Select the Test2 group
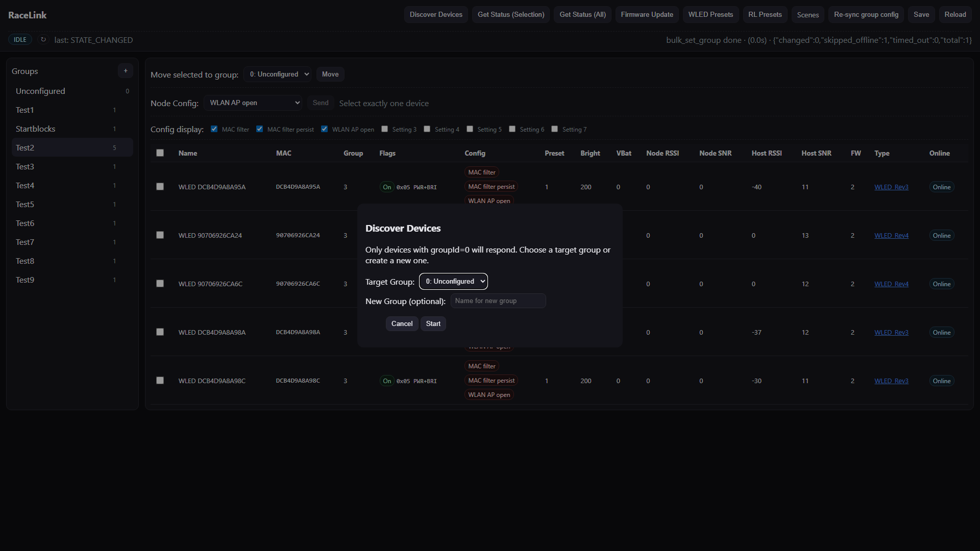This screenshot has width=980, height=551. point(72,147)
